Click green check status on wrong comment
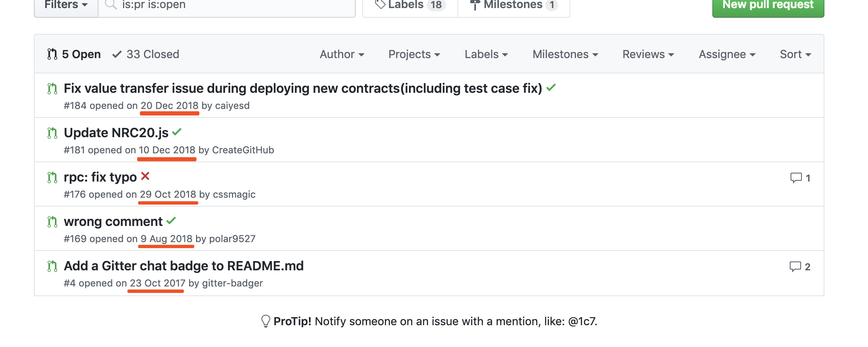This screenshot has width=868, height=347. point(171,220)
